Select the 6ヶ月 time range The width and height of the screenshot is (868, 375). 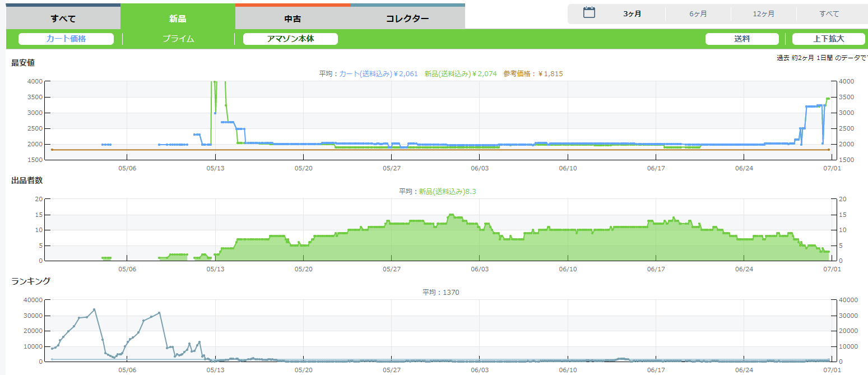(x=698, y=14)
